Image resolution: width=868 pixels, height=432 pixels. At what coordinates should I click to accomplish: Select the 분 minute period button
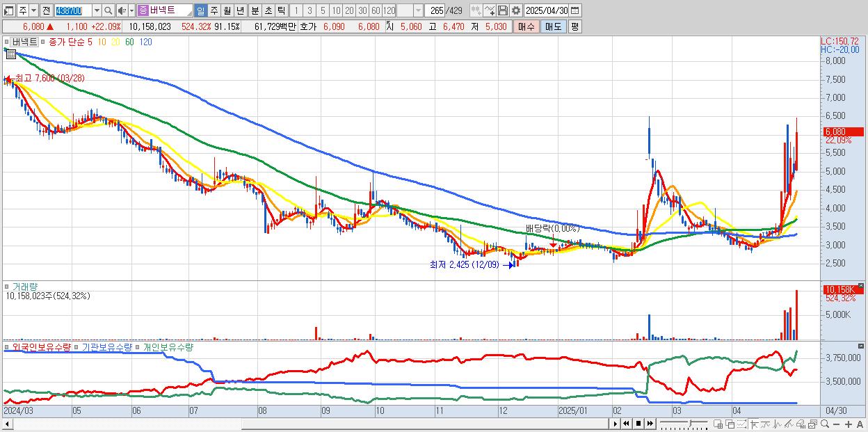(255, 10)
